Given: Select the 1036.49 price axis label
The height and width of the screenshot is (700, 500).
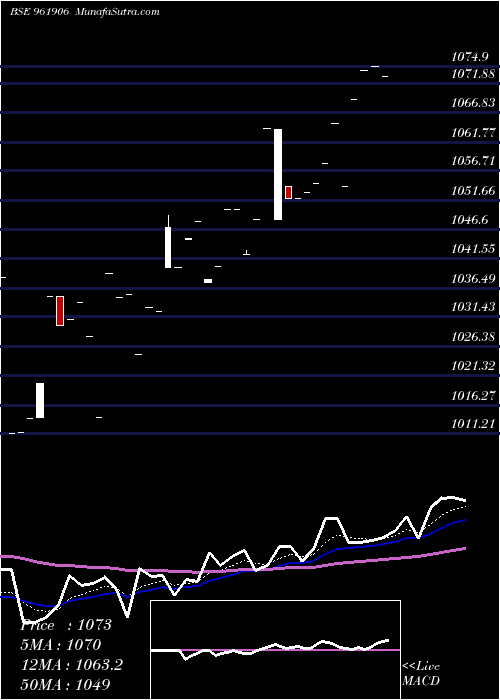Looking at the screenshot, I should (x=473, y=279).
